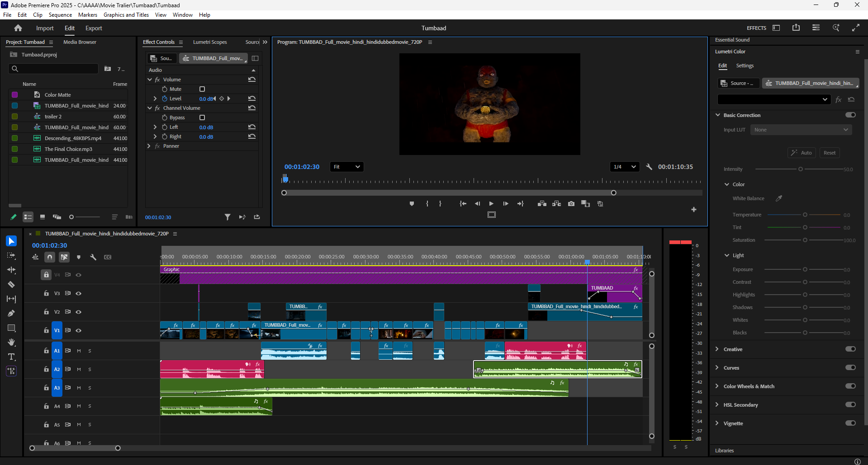Expand the Level property
Screen dimensions: 868x465
coord(155,99)
